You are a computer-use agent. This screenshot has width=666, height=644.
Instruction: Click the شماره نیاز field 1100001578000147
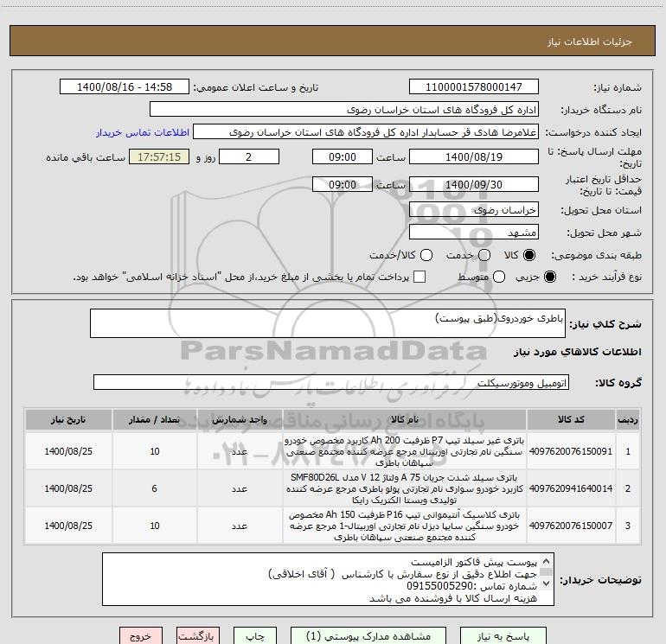(474, 86)
